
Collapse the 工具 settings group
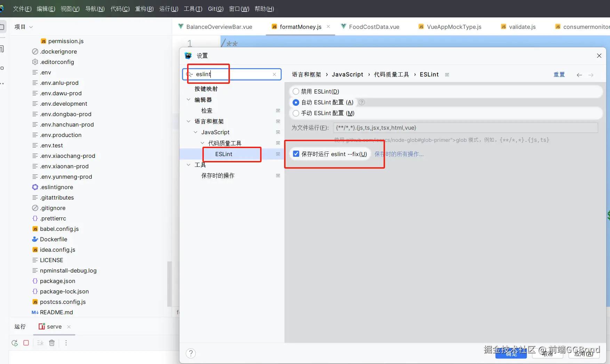click(x=188, y=165)
